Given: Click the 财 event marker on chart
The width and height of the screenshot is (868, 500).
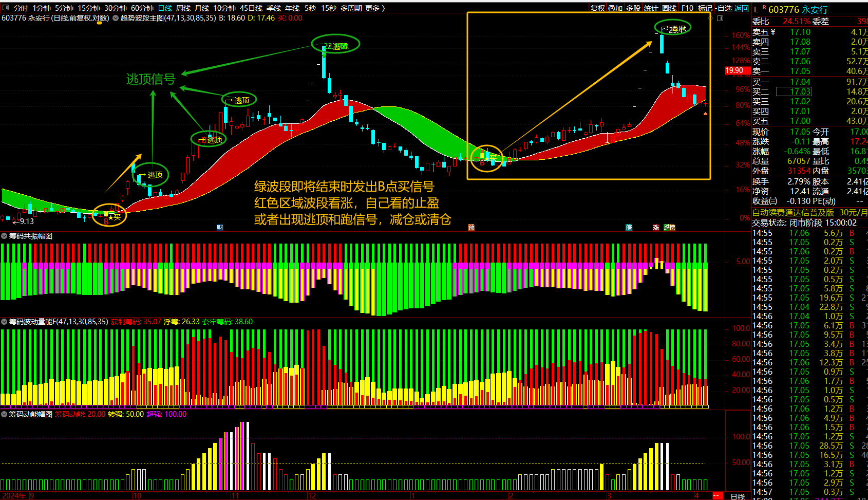Looking at the screenshot, I should tap(220, 227).
